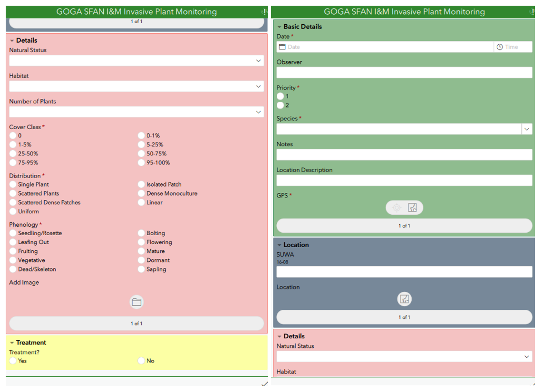Click inside the Observer text field

coord(405,72)
